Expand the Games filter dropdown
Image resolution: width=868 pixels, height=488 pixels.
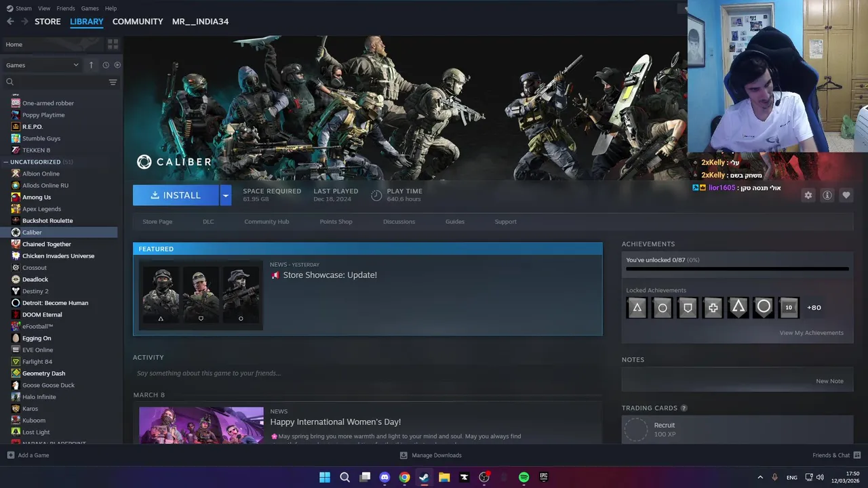tap(42, 65)
